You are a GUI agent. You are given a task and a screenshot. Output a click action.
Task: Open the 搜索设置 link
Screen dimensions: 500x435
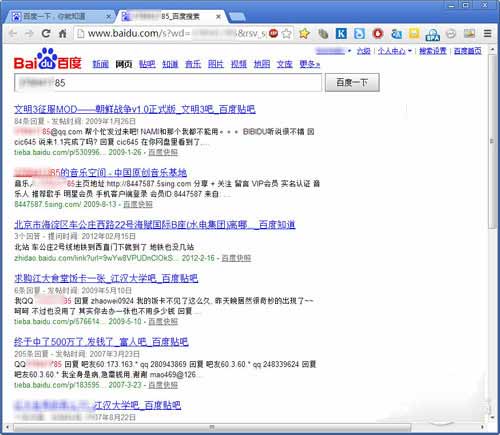click(432, 51)
